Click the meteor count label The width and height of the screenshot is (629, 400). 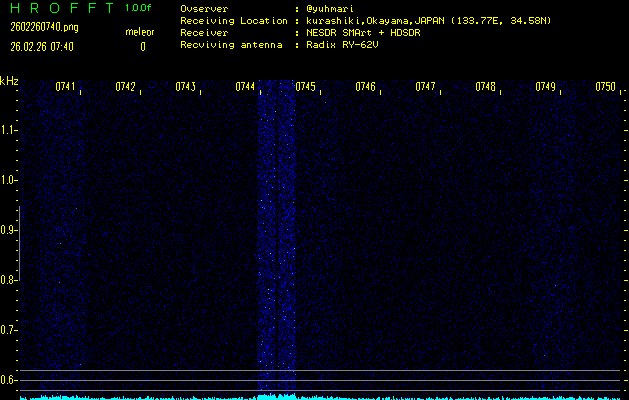coord(140,32)
